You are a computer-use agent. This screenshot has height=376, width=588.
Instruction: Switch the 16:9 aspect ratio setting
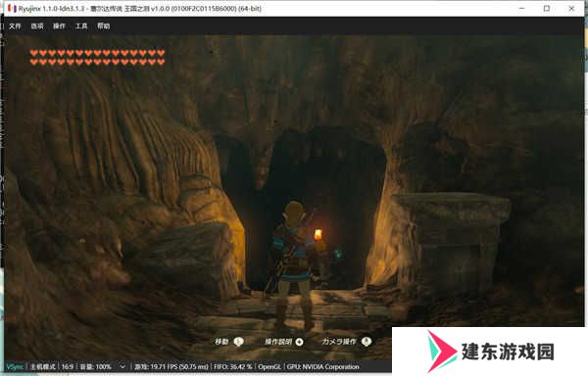pyautogui.click(x=68, y=366)
